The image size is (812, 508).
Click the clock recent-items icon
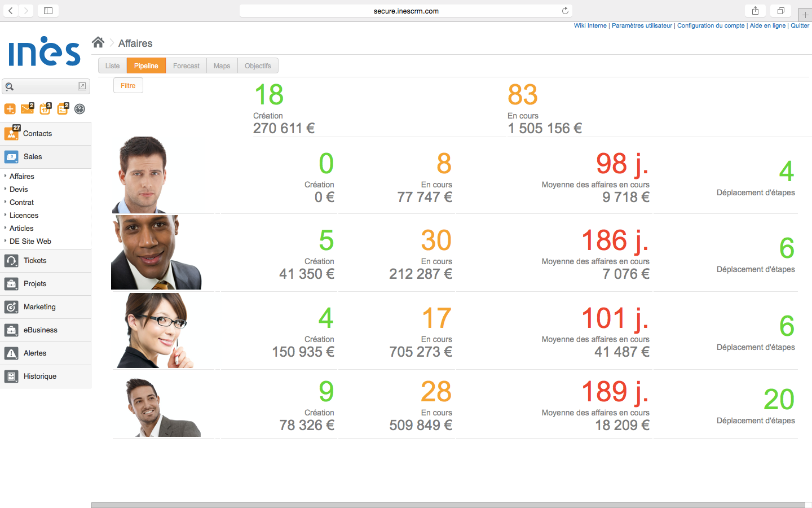pyautogui.click(x=80, y=109)
